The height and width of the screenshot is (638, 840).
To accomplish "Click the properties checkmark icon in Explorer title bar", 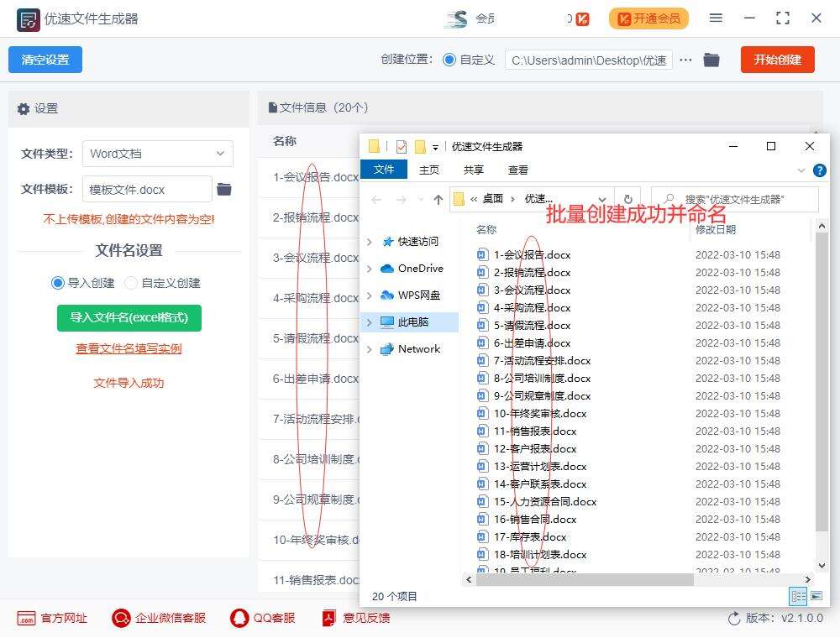I will click(401, 146).
